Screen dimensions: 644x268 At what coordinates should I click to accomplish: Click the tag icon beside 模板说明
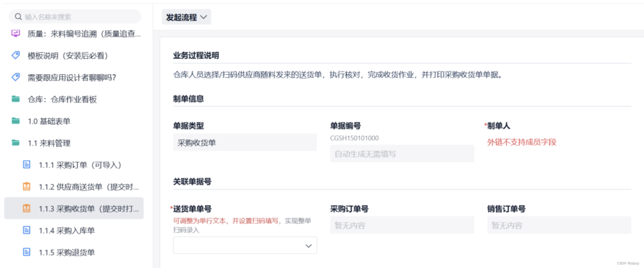point(16,55)
